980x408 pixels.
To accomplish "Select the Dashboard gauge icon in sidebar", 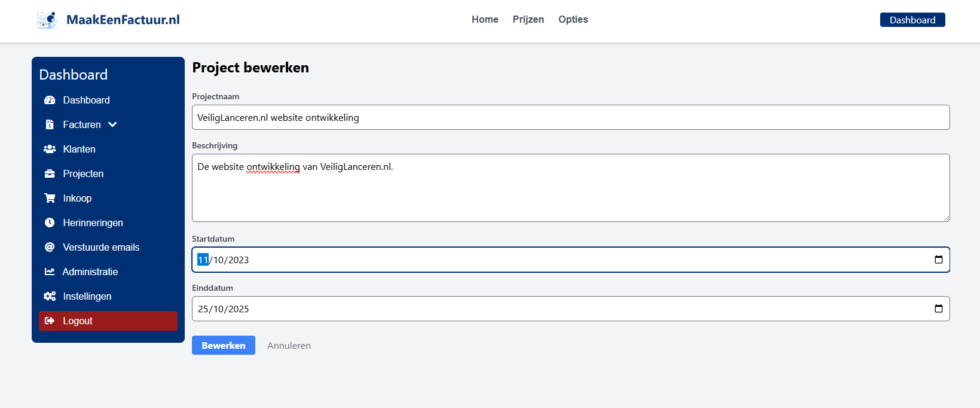I will (50, 100).
